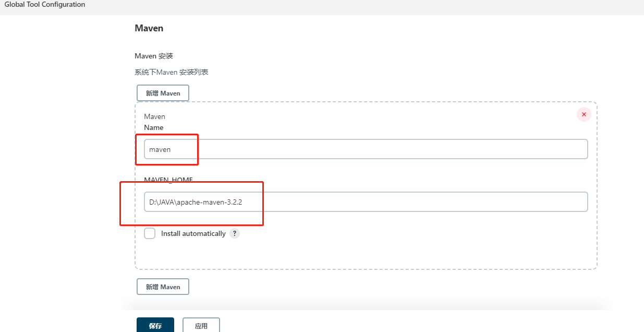Focus the MAVEN_HOME path input field
Screen dimensions: 644x332
point(366,201)
